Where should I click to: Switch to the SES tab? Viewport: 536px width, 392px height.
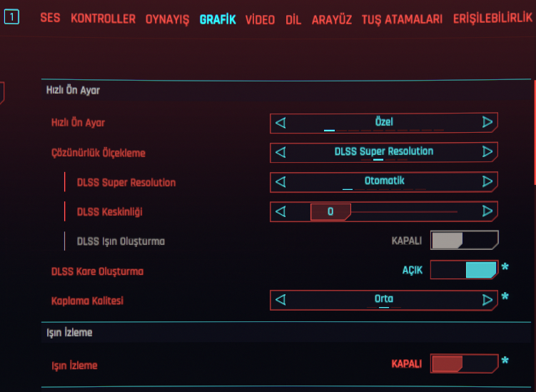tap(50, 18)
